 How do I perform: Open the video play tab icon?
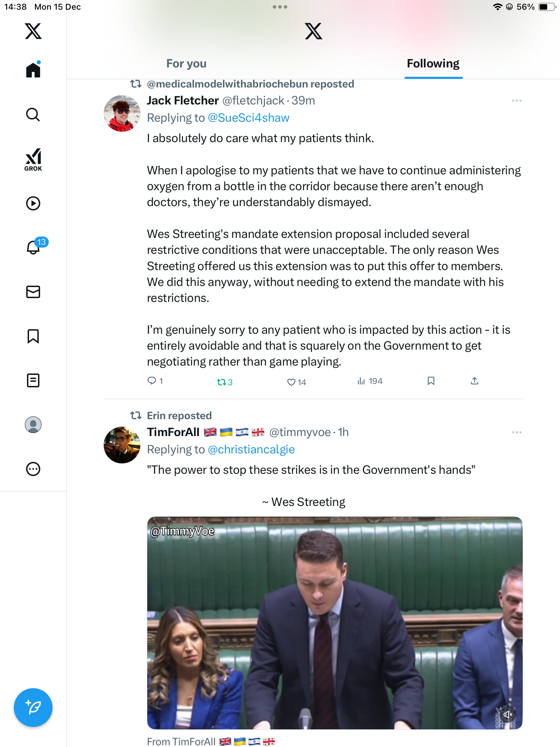[x=33, y=203]
